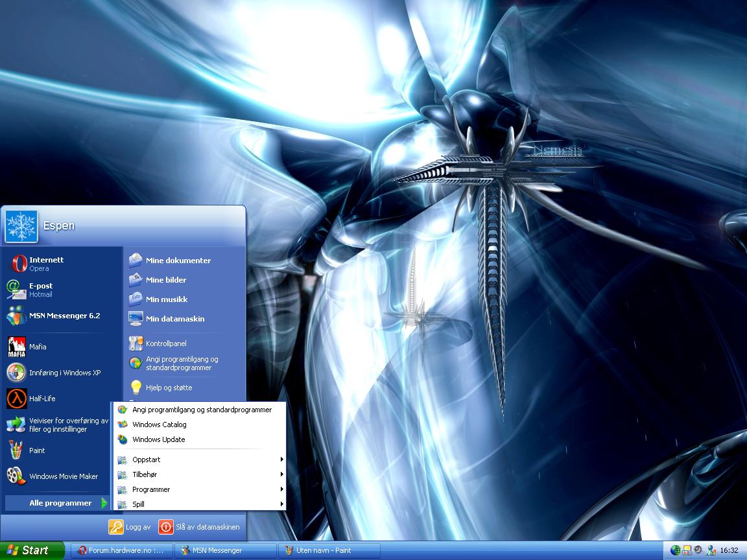Viewport: 747px width, 560px height.
Task: Open the Programmer folder entry
Action: tap(199, 489)
